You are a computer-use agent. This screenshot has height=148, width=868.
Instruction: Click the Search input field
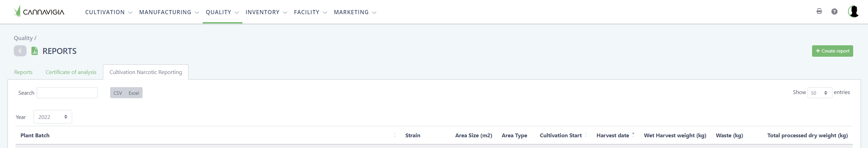point(67,93)
